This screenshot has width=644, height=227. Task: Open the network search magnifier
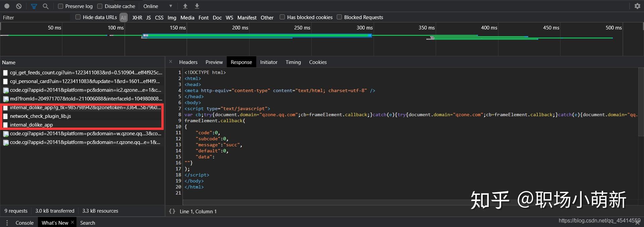point(46,6)
